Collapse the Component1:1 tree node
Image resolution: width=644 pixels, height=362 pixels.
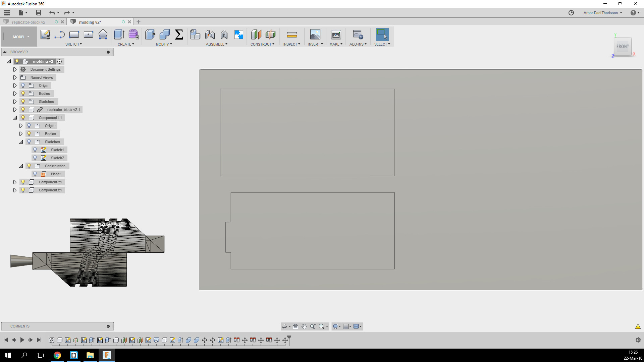pyautogui.click(x=15, y=118)
